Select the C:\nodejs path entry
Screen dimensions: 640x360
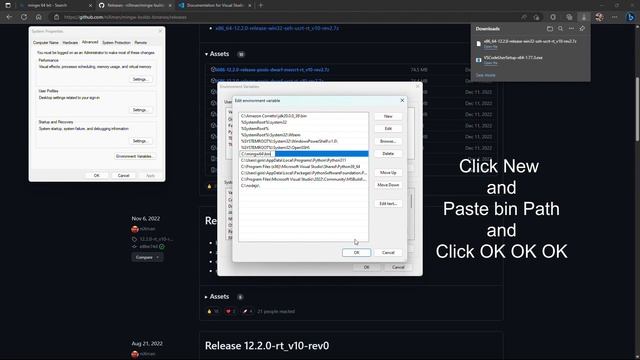[x=303, y=186]
